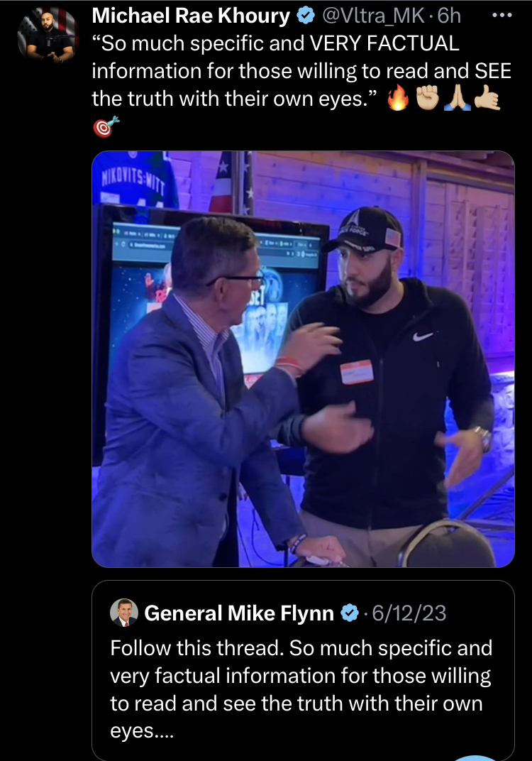
Task: Click the folded hands emoji
Action: point(458,98)
